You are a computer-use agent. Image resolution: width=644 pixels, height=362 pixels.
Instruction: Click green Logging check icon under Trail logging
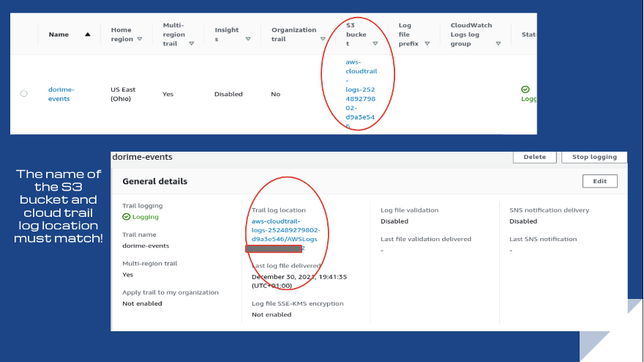point(127,217)
